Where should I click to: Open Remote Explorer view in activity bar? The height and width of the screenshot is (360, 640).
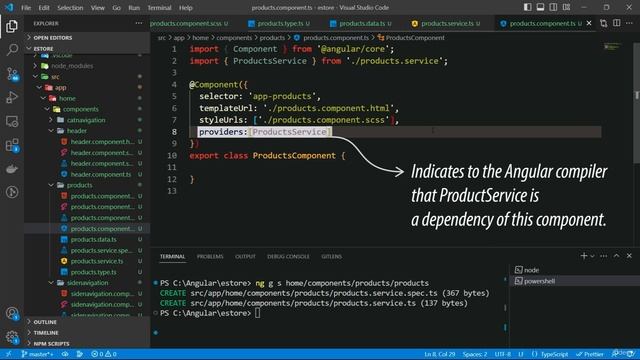tap(12, 121)
